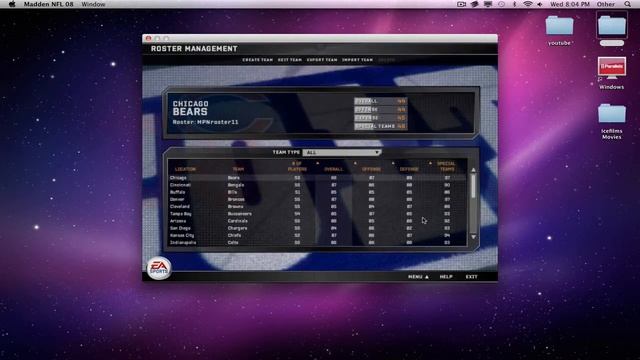Sort by Location column header
This screenshot has height=360, width=640.
click(x=185, y=169)
